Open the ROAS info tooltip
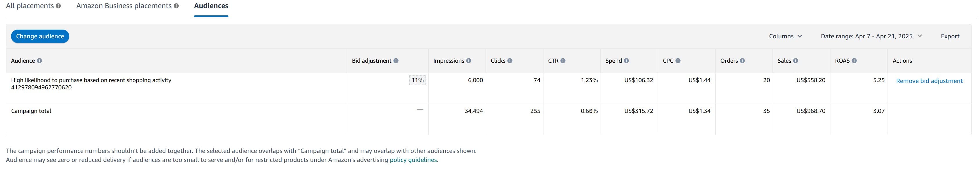 (x=855, y=60)
